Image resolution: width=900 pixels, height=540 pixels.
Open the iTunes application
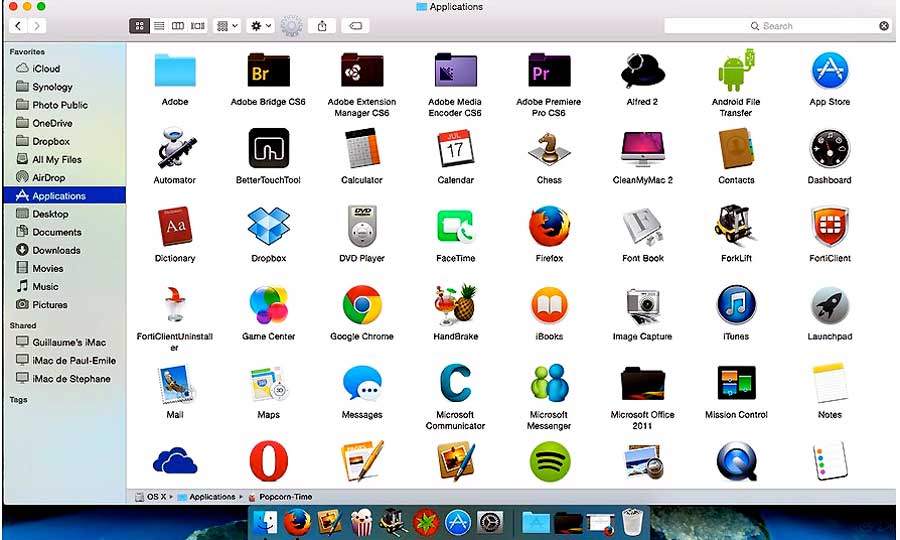[736, 304]
